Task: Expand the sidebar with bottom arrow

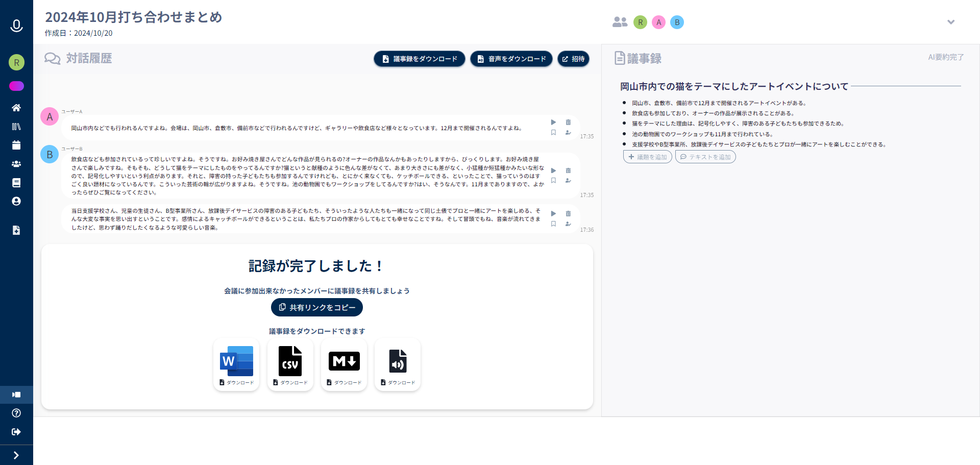Action: pos(16,455)
